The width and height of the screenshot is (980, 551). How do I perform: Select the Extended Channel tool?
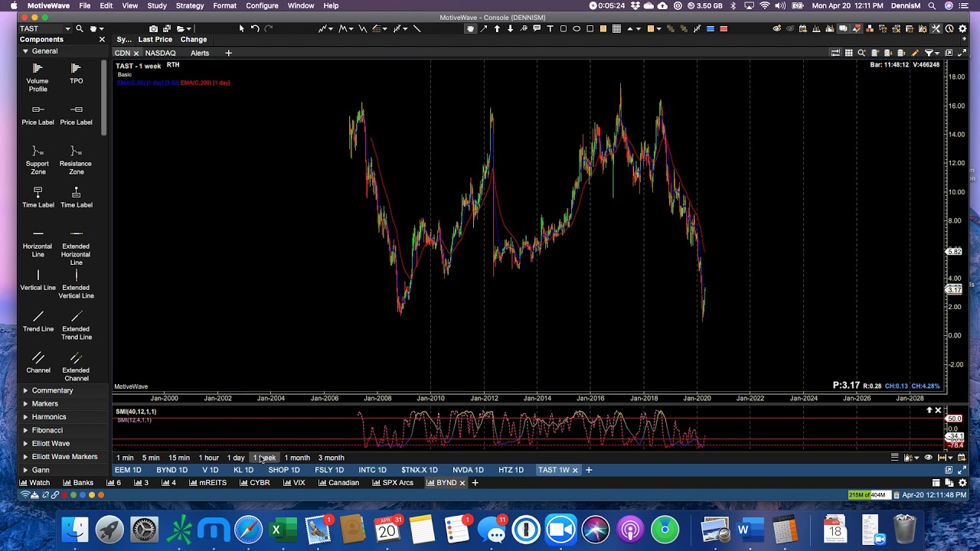pyautogui.click(x=76, y=366)
